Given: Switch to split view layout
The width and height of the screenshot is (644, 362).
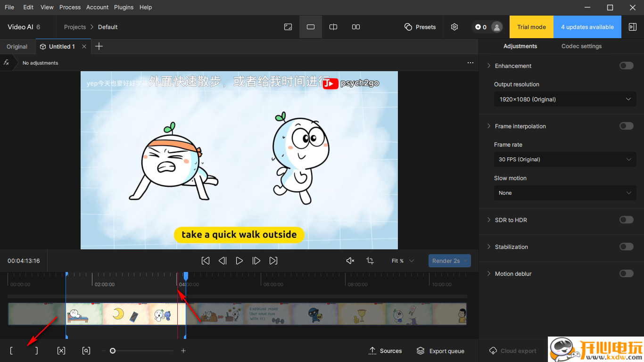Looking at the screenshot, I should 333,27.
